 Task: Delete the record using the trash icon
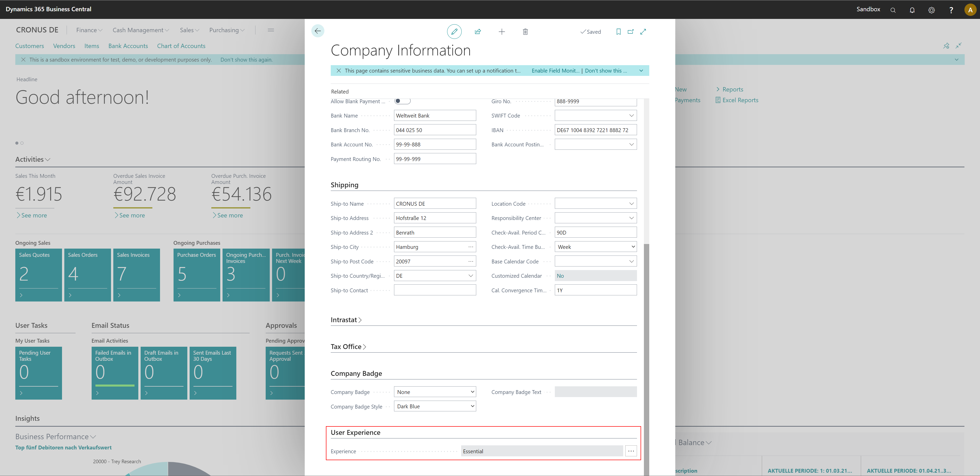coord(525,32)
